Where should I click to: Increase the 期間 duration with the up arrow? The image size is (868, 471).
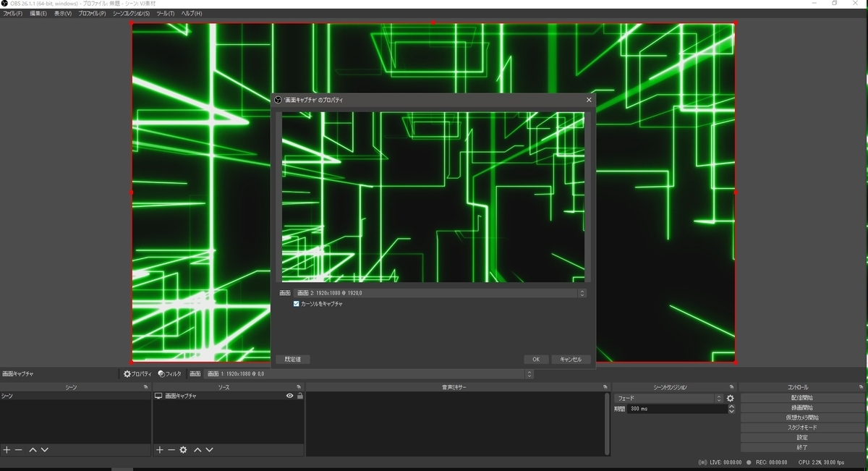pos(731,407)
